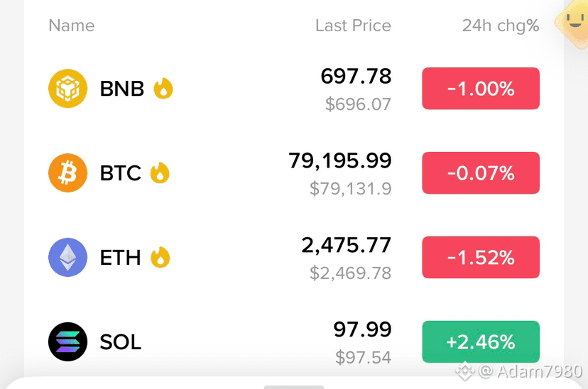Grab the bottom sheet handle bar
This screenshot has width=588, height=389.
pos(294,387)
